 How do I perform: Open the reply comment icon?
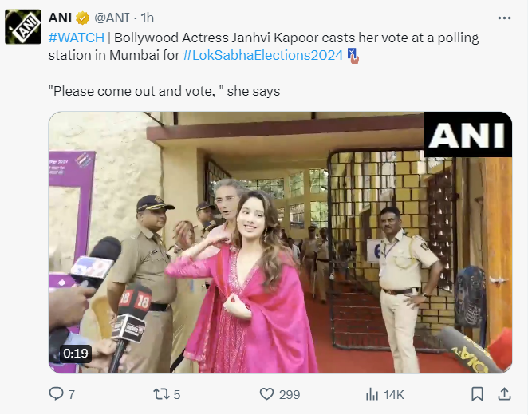pyautogui.click(x=57, y=394)
